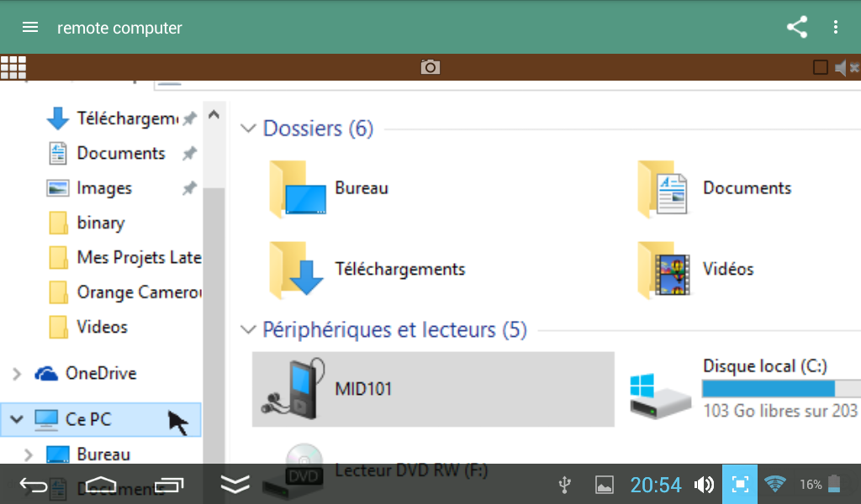Open Orange Cameroun folder in the sidebar
This screenshot has height=504, width=861.
139,292
